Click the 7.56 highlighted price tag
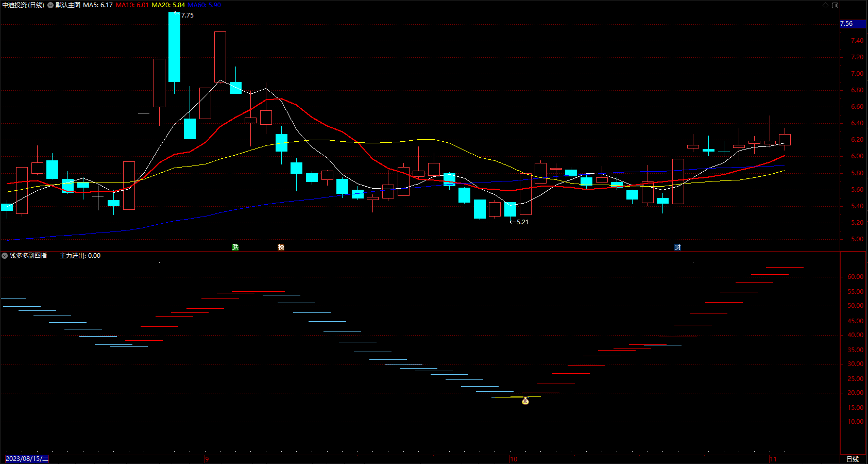This screenshot has width=868, height=464. [x=853, y=24]
